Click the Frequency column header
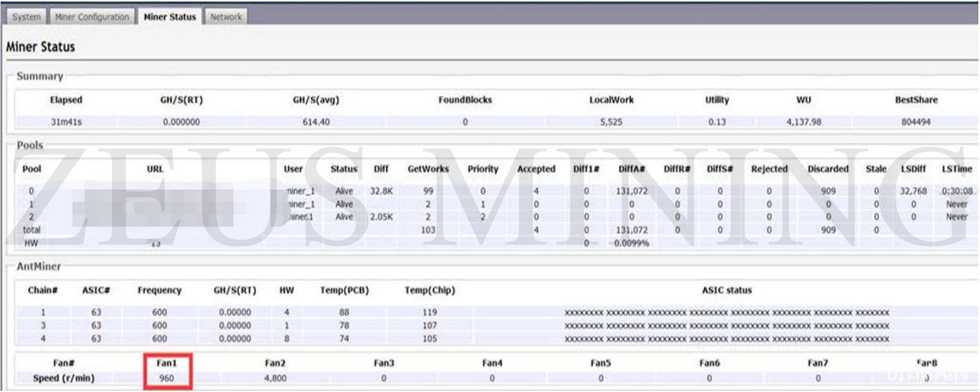The height and width of the screenshot is (392, 980). [159, 290]
